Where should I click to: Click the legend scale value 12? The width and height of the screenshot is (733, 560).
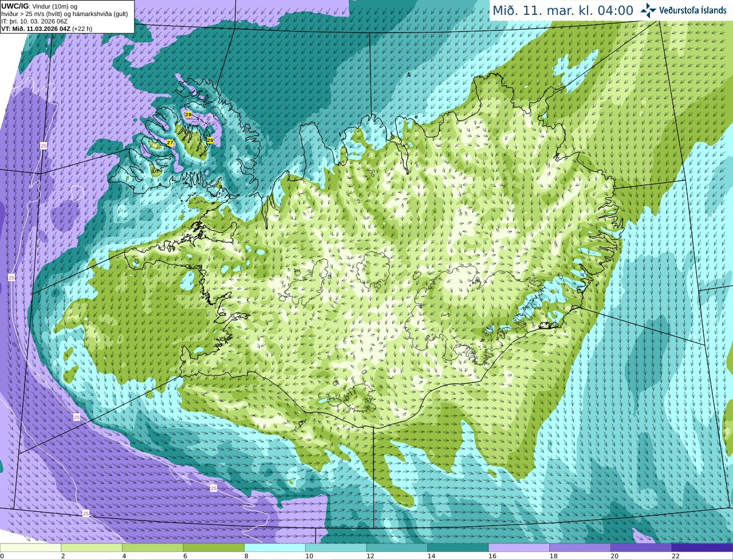(x=371, y=556)
